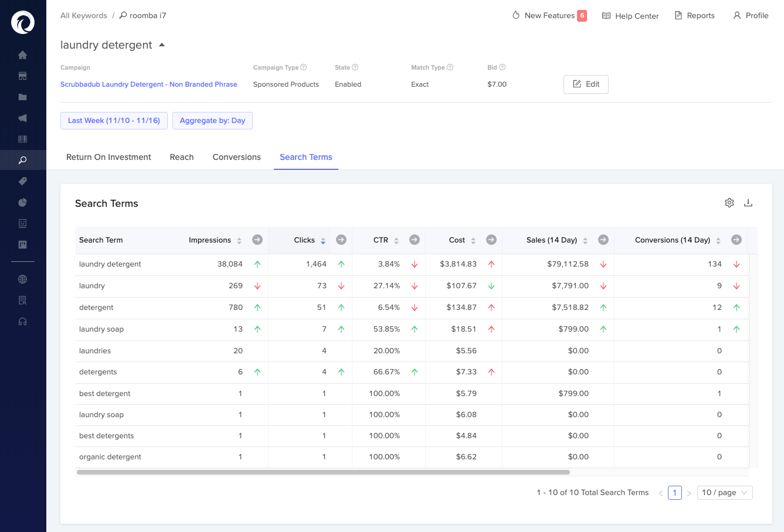
Task: Download the Search Terms data via export icon
Action: click(748, 202)
